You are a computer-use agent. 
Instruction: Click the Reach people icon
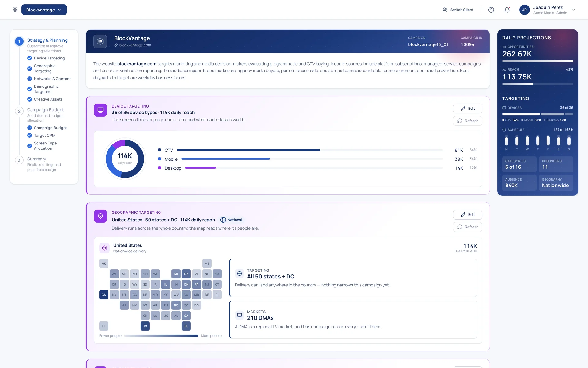tap(504, 70)
